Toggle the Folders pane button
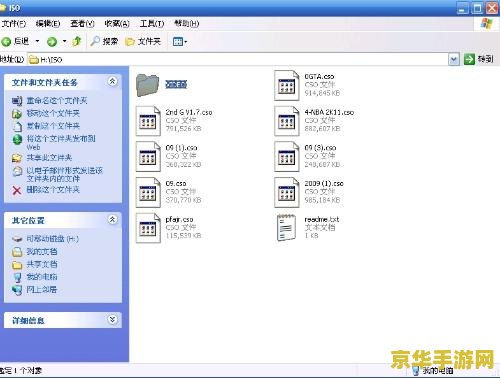The width and height of the screenshot is (500, 378). (x=143, y=41)
